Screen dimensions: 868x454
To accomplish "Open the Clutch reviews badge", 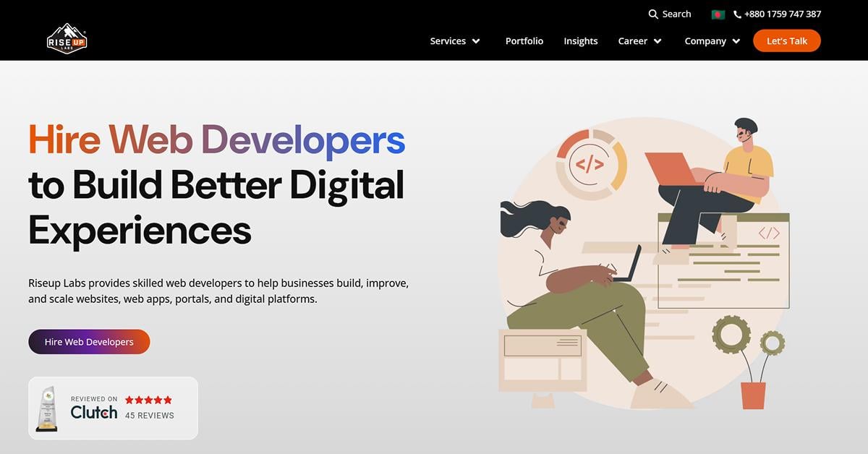I will click(x=113, y=408).
